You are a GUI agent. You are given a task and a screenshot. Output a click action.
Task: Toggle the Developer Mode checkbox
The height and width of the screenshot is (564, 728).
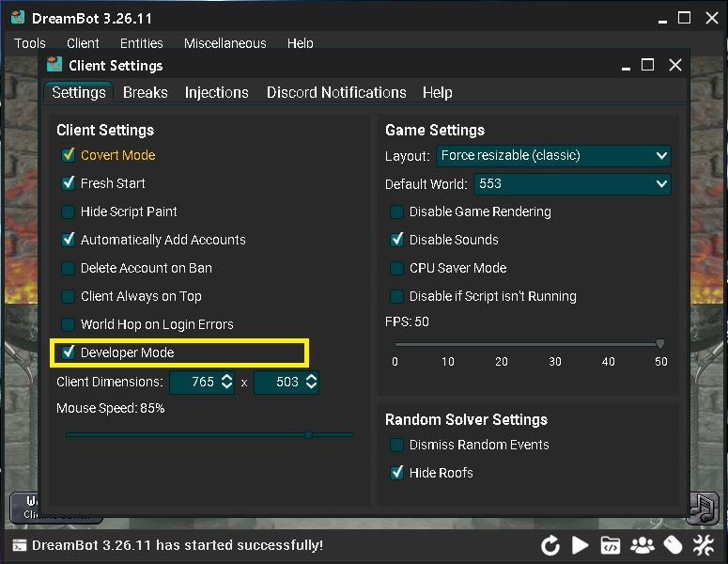click(69, 352)
